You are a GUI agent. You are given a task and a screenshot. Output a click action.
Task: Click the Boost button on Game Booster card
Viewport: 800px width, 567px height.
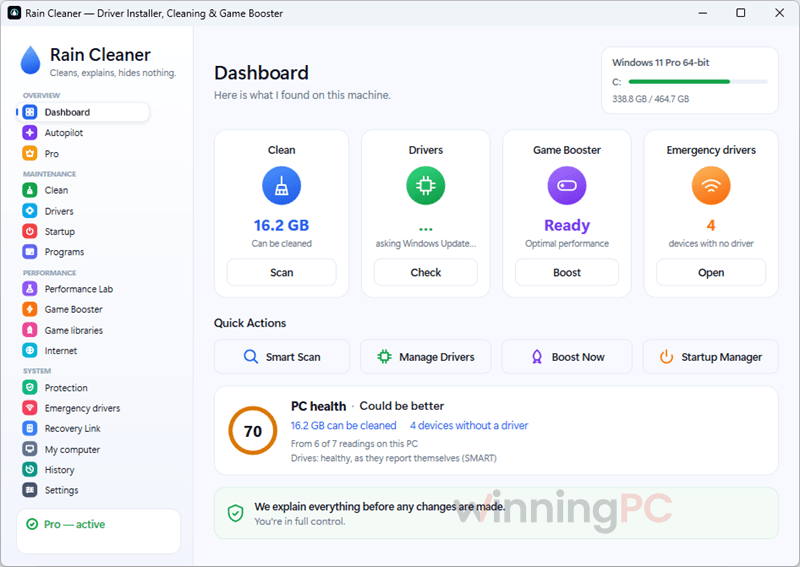pos(567,273)
